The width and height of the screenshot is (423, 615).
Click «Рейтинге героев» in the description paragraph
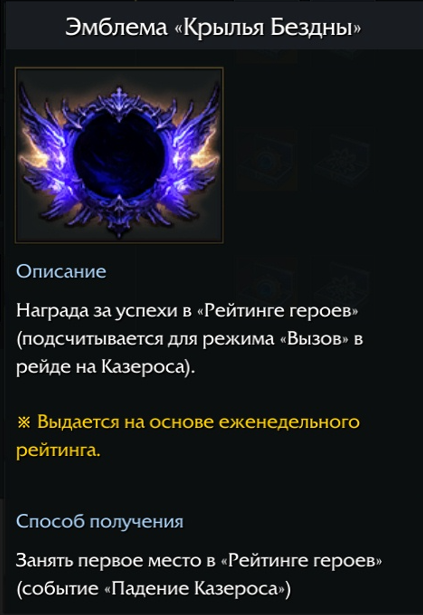coord(276,311)
